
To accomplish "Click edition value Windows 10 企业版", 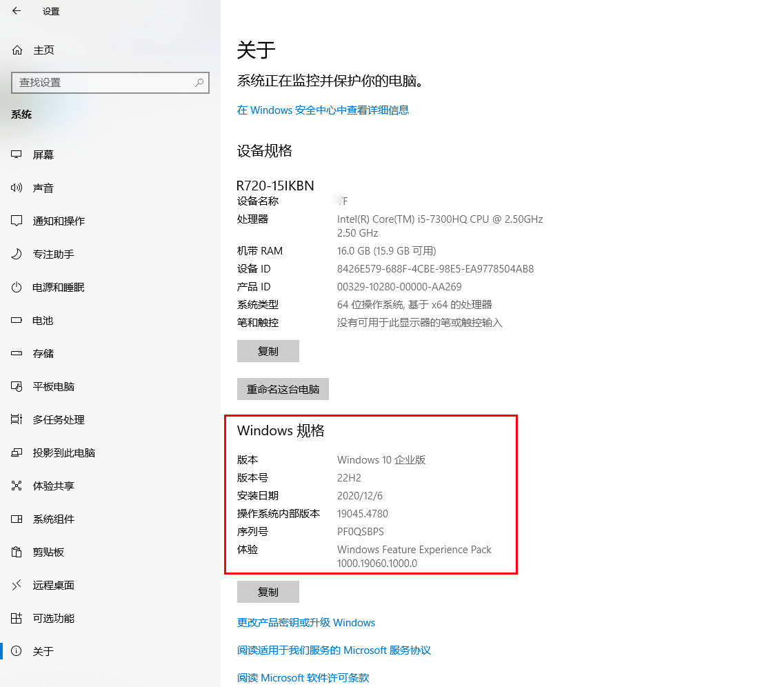I will click(x=381, y=459).
